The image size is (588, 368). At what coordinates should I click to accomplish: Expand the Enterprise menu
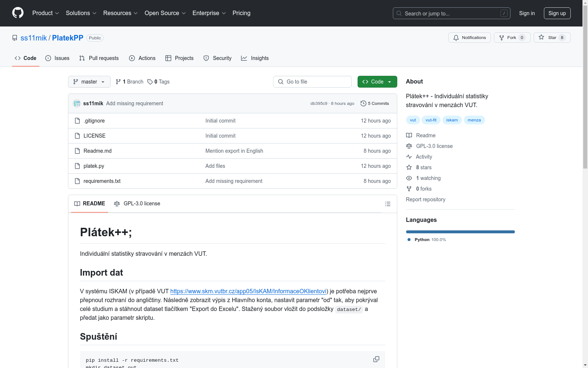point(209,13)
